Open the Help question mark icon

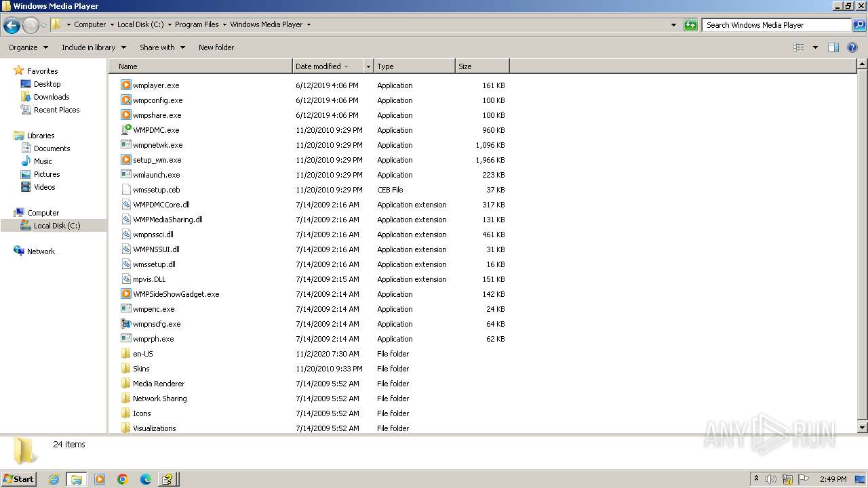tap(852, 47)
